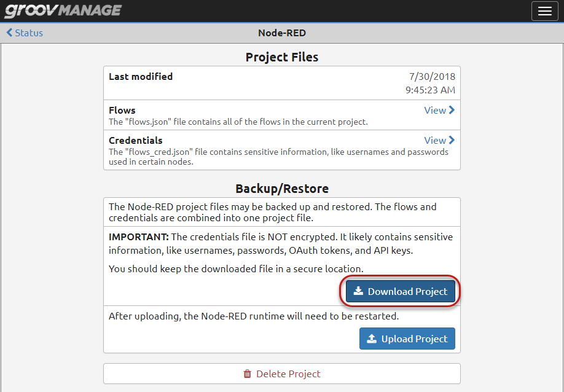Viewport: 564px width, 392px height.
Task: Open the hamburger menu
Action: pos(544,11)
